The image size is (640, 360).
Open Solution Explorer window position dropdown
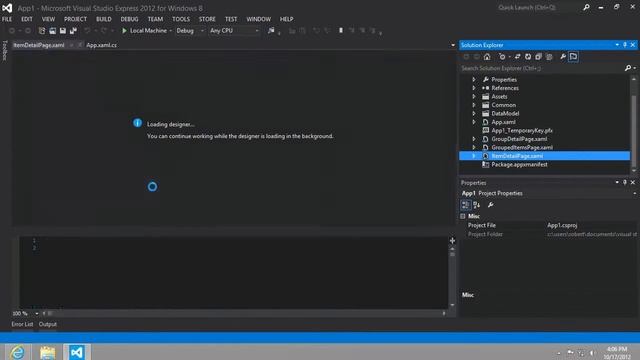coord(617,45)
